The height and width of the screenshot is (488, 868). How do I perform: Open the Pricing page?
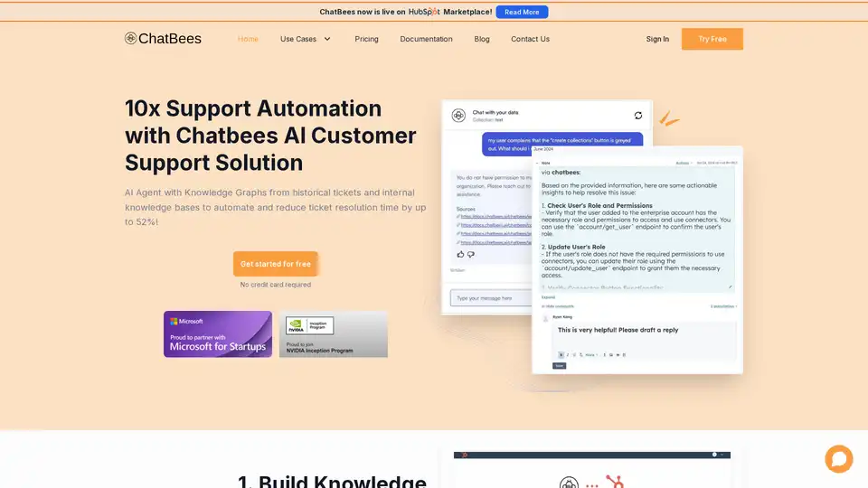[366, 39]
